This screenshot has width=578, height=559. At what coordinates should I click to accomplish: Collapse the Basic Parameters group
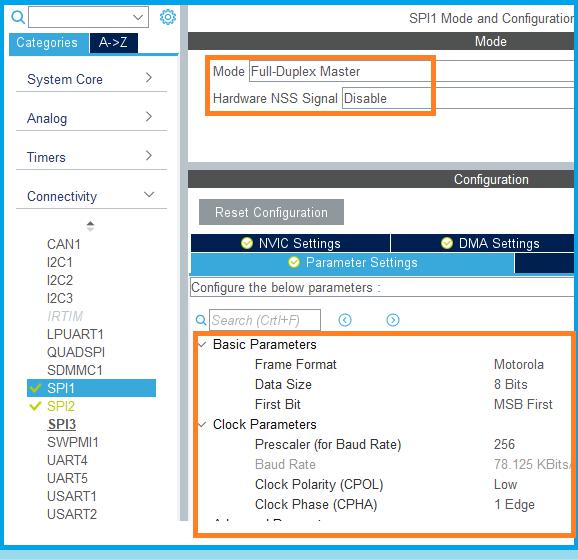click(x=202, y=344)
